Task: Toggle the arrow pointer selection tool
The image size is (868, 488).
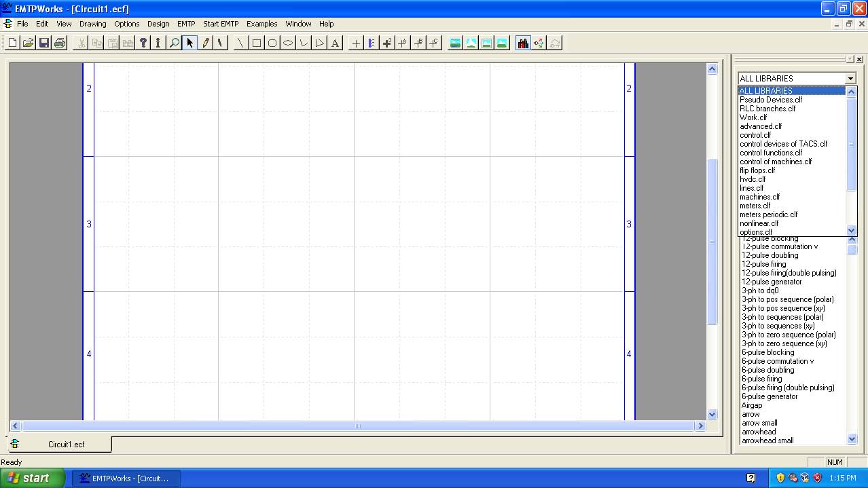Action: pyautogui.click(x=190, y=43)
